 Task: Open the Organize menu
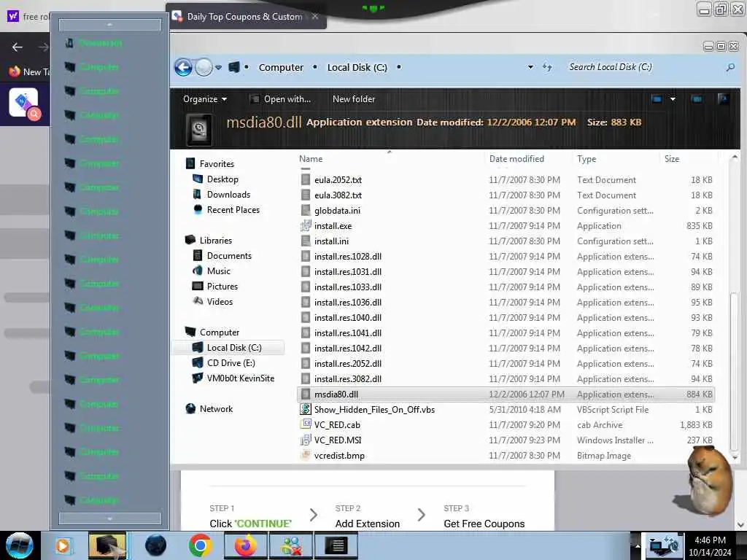click(205, 99)
